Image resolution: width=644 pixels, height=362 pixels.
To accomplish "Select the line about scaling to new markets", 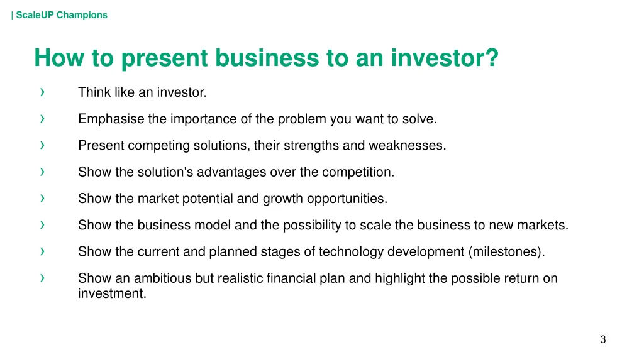I will point(323,225).
